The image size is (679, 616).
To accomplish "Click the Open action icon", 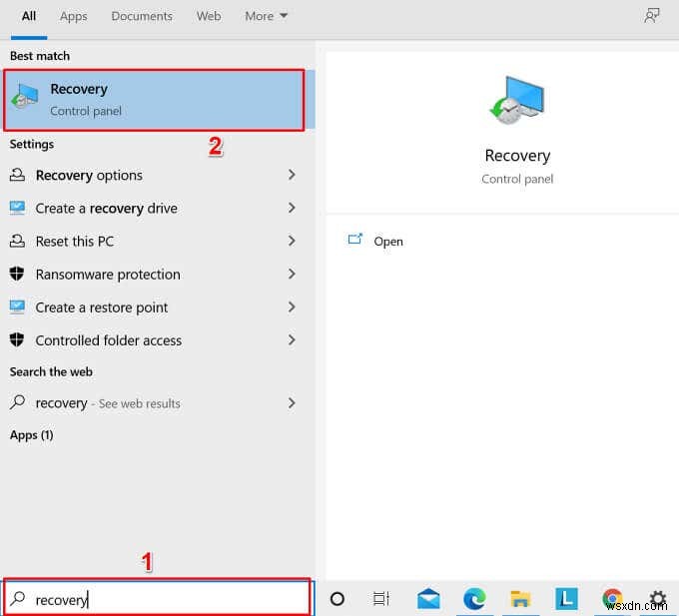I will pyautogui.click(x=355, y=239).
